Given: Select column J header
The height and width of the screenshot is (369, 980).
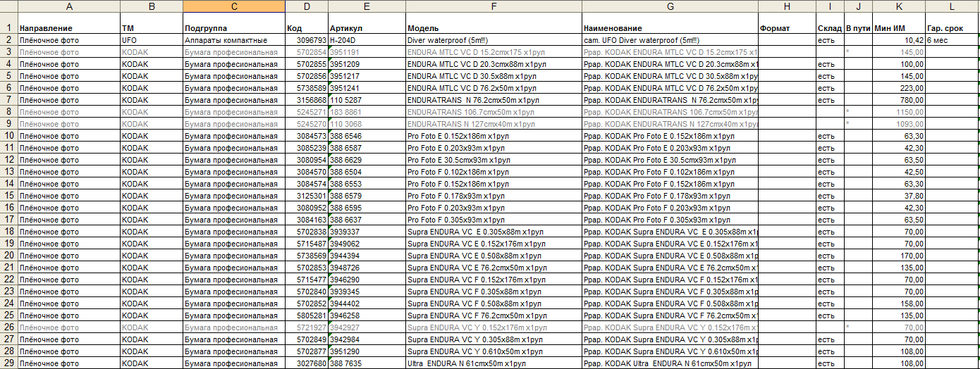Looking at the screenshot, I should tap(858, 6).
